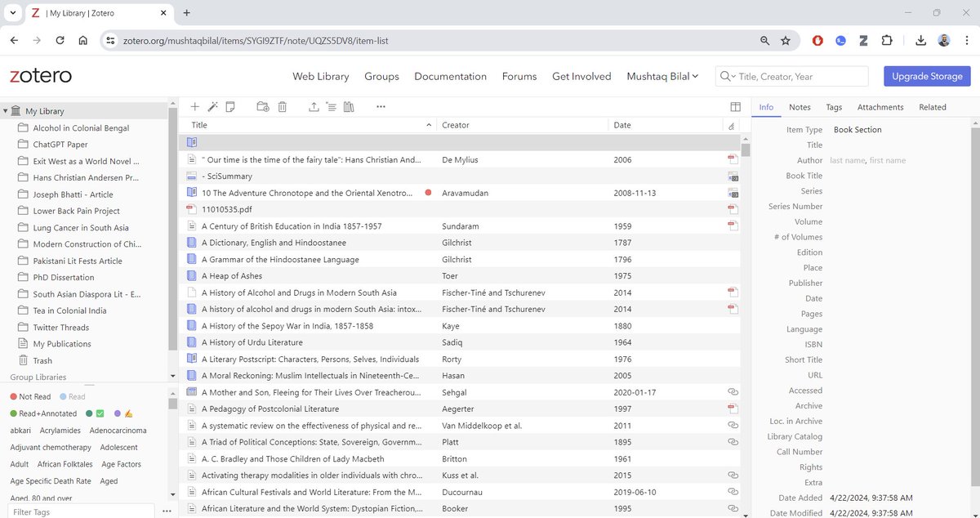Click the Add by Identifier wand icon

212,107
